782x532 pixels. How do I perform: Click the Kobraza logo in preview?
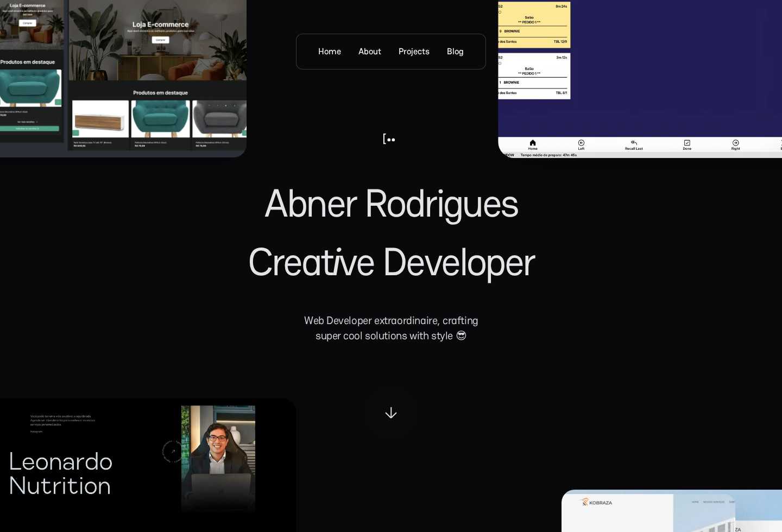596,503
